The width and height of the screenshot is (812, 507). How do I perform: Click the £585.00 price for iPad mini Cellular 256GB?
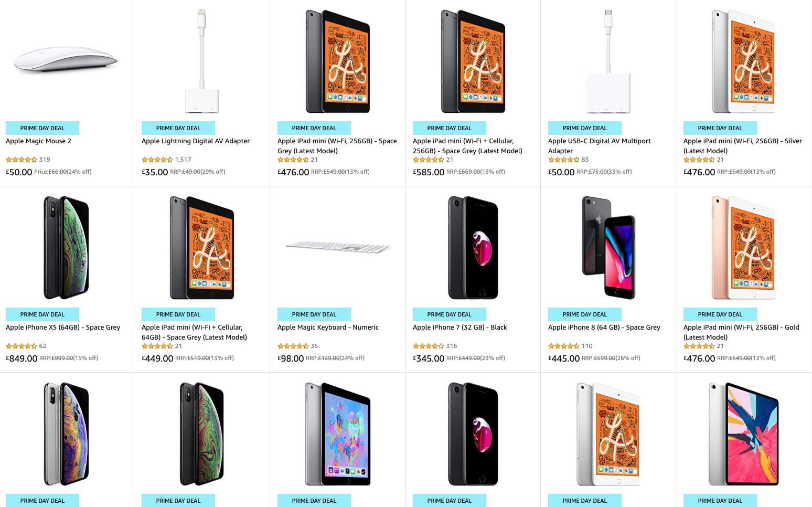click(x=429, y=172)
